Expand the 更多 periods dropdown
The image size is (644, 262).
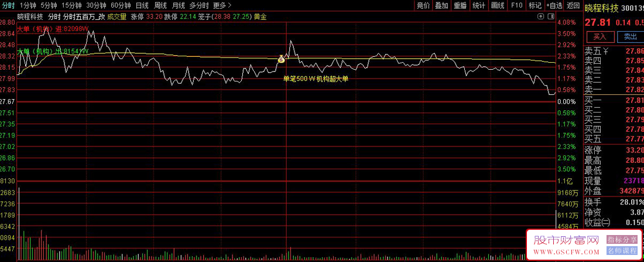(x=222, y=5)
